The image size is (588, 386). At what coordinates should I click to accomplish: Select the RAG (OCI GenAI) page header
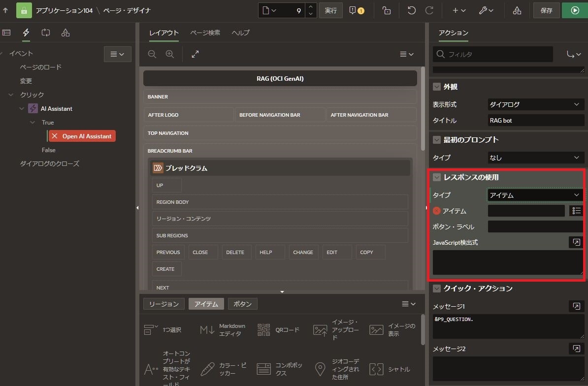(x=280, y=78)
